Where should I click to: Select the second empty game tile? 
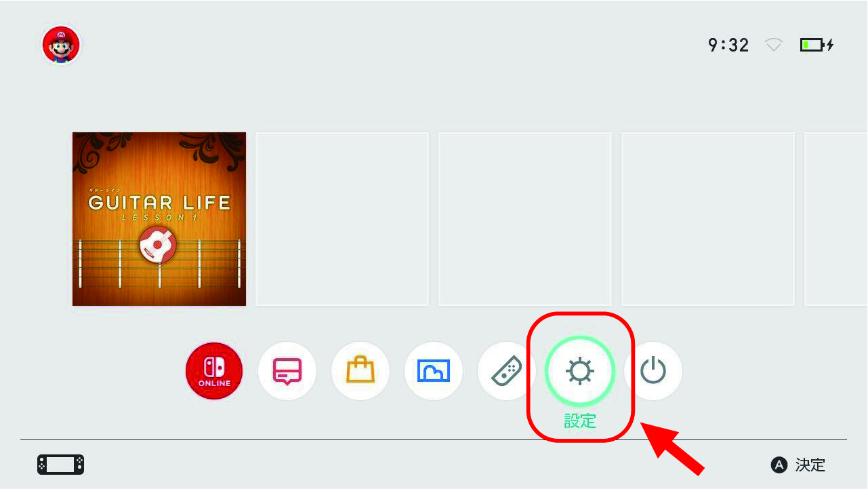coord(525,219)
